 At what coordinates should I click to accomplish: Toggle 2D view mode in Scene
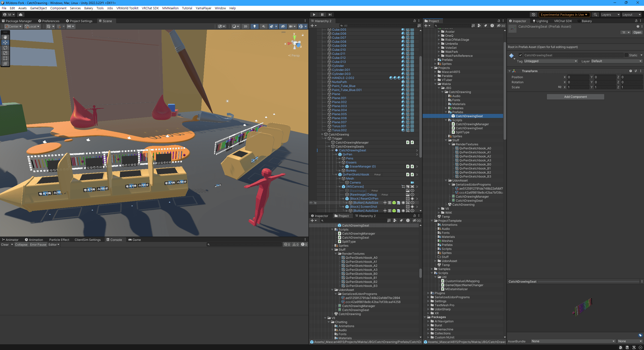click(246, 26)
